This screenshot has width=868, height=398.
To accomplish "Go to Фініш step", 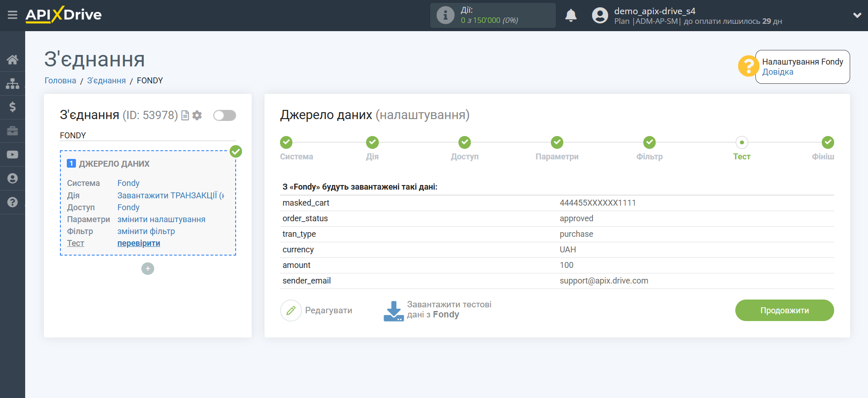I will pyautogui.click(x=828, y=142).
